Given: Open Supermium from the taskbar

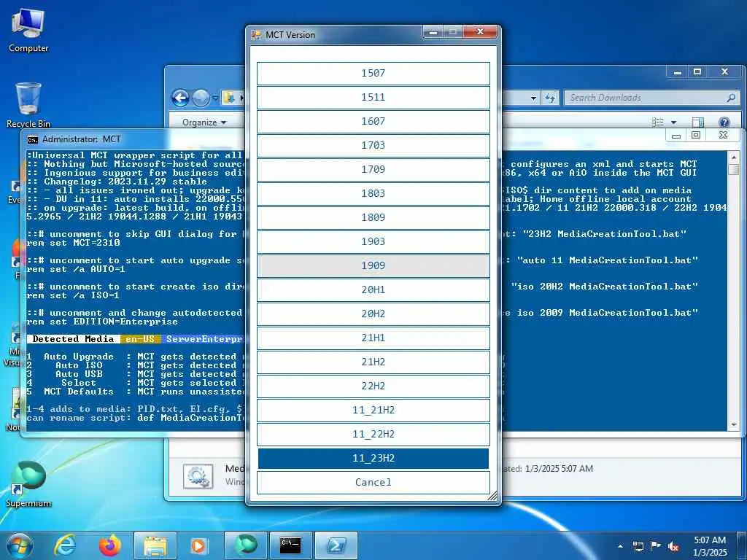Looking at the screenshot, I should (x=246, y=545).
